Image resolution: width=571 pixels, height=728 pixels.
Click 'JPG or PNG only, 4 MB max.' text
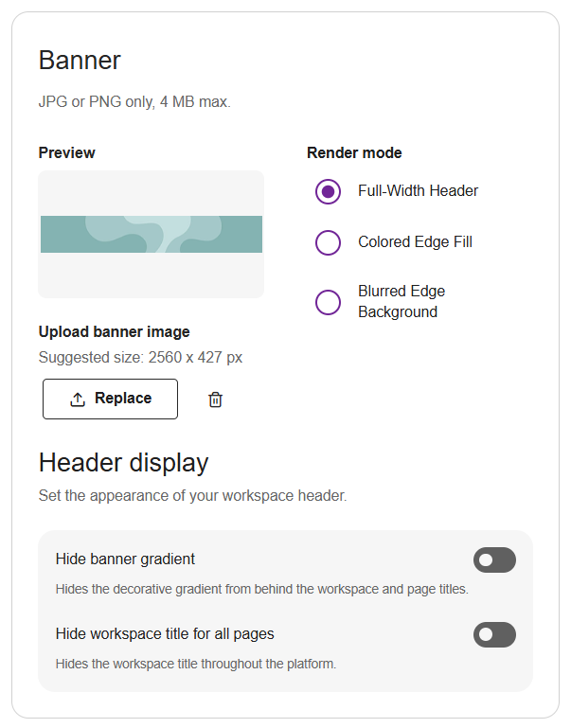coord(134,101)
